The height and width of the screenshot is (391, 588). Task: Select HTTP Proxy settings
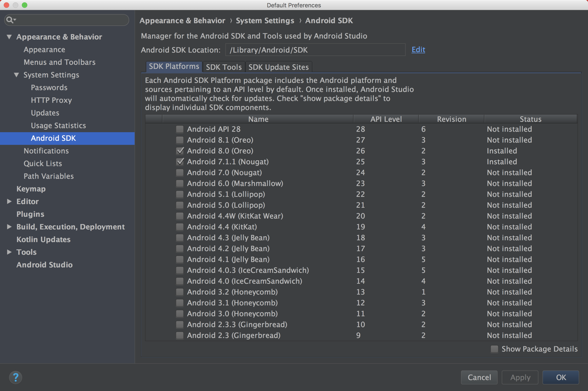click(51, 100)
